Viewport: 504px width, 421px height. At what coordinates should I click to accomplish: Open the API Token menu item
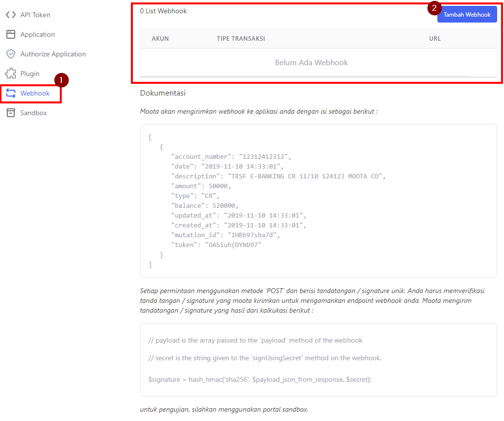(35, 15)
